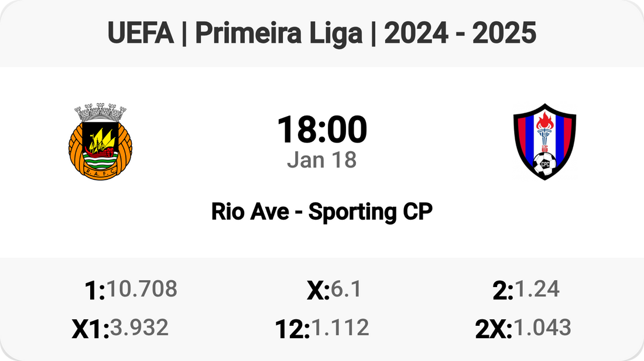Click the 18:00 kickoff time
This screenshot has height=361, width=644.
tap(322, 130)
